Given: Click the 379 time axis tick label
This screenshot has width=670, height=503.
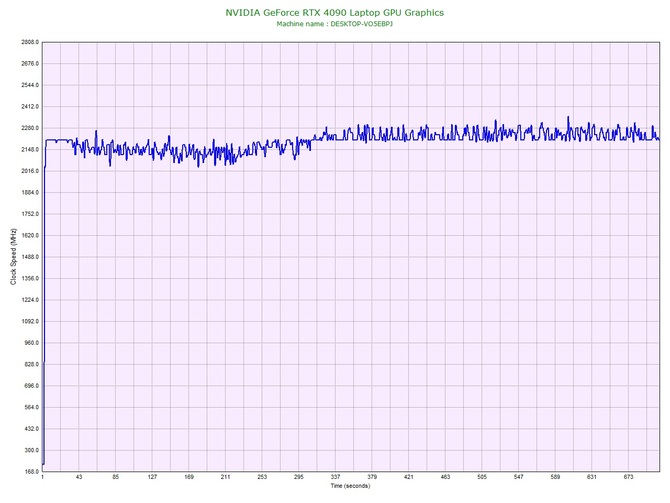Looking at the screenshot, I should [x=372, y=477].
